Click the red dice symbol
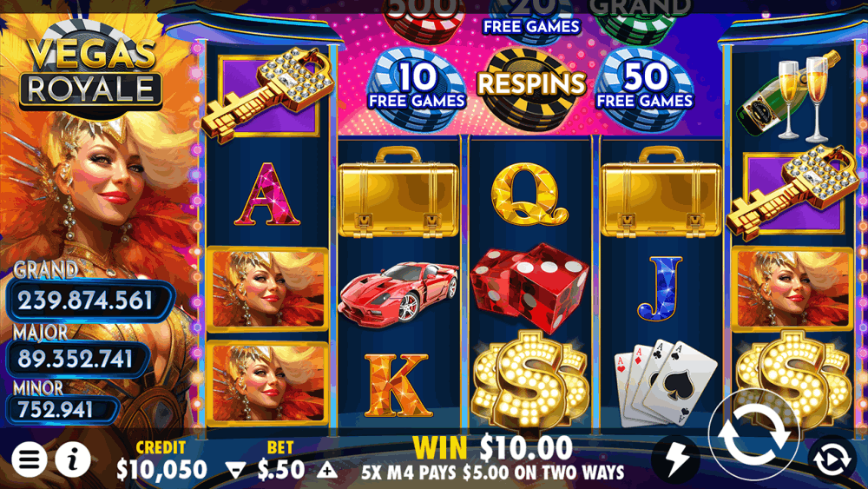 [x=529, y=287]
